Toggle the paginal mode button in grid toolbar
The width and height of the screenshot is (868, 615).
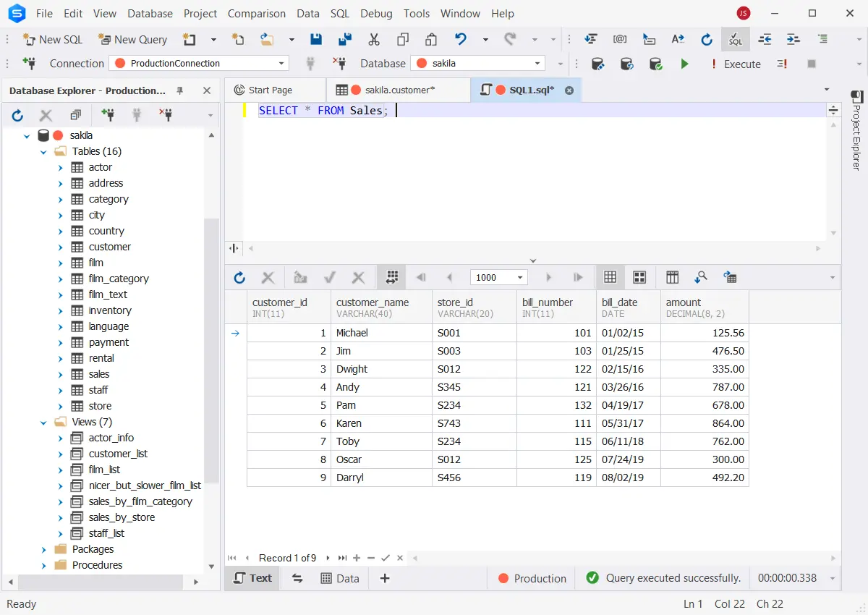392,277
